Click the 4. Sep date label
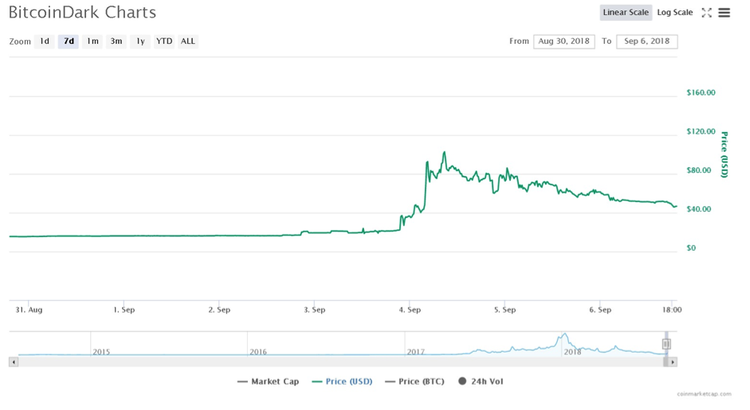This screenshot has width=750, height=410. click(x=410, y=310)
